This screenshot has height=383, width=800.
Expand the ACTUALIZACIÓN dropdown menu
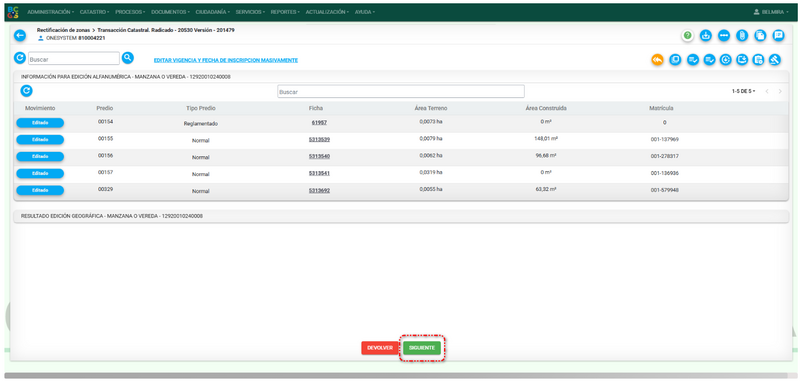[x=328, y=12]
